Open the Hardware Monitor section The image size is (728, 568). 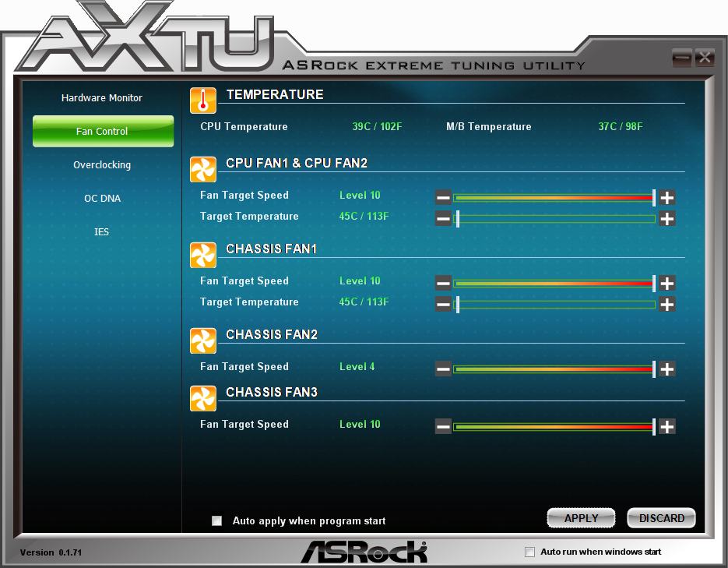(102, 98)
